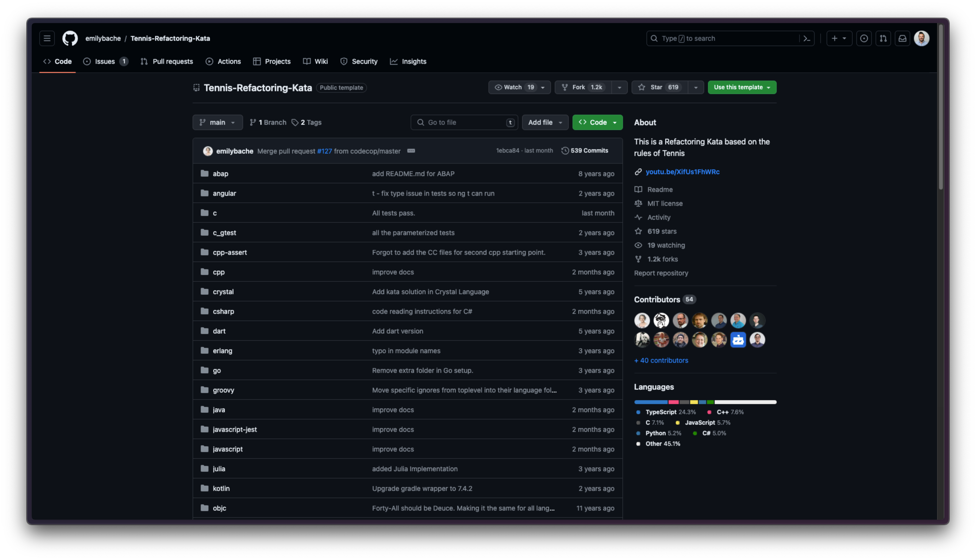Open the issues icon in the header
The image size is (976, 560).
pos(864,38)
